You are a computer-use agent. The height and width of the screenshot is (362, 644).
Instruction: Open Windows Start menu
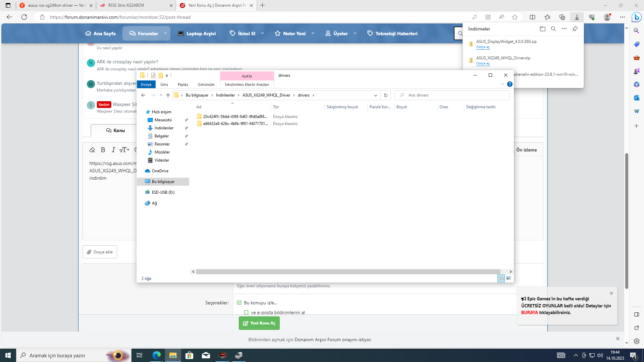(8, 355)
